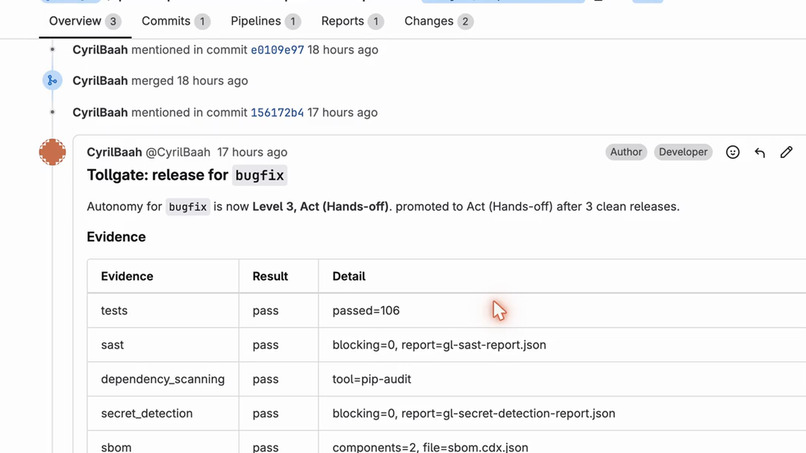Click the Author badge

[x=626, y=152]
